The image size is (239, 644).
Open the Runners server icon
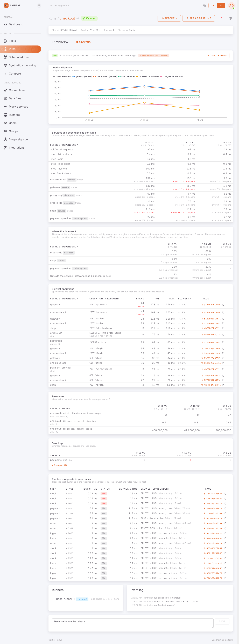point(5,115)
